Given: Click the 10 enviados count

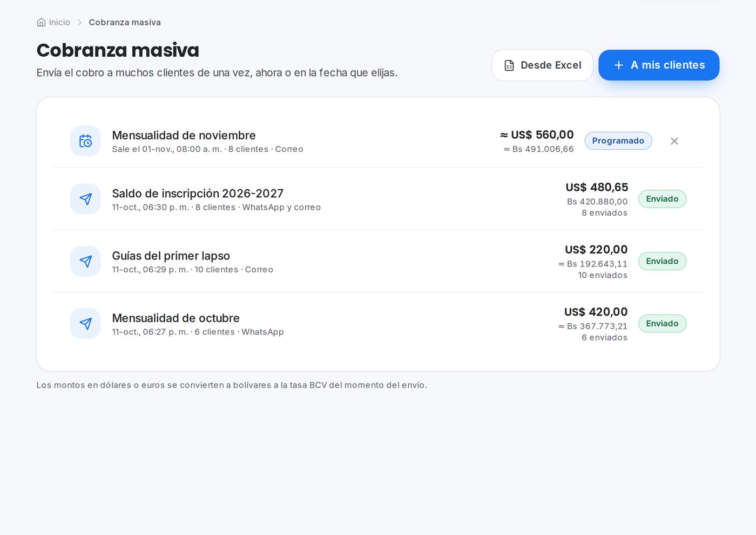Looking at the screenshot, I should coord(603,276).
